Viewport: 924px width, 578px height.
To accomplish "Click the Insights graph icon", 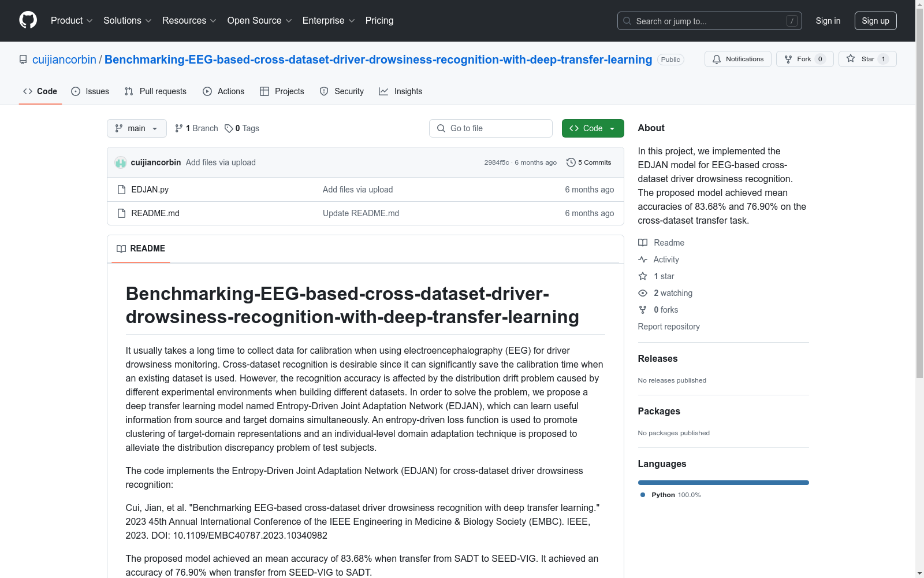I will (x=383, y=91).
